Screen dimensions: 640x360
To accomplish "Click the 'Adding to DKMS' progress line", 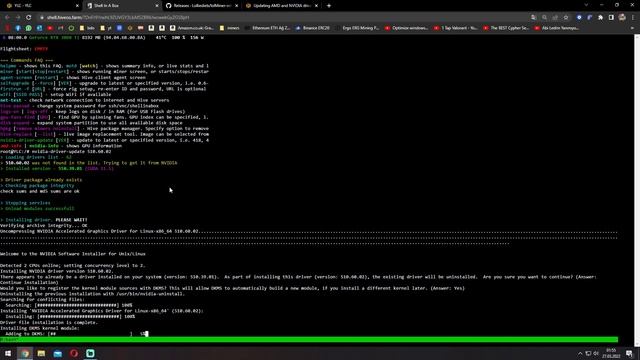I will coord(74,334).
